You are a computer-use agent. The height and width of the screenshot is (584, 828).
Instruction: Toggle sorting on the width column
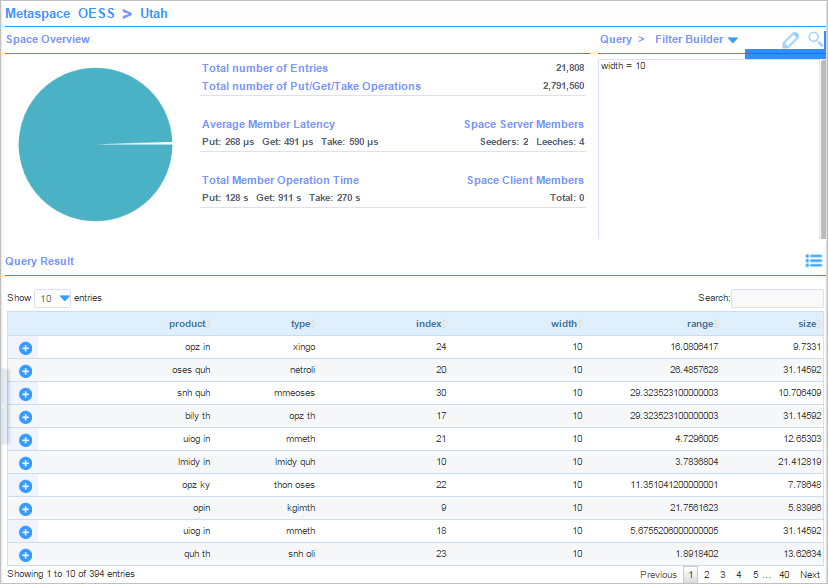point(564,323)
